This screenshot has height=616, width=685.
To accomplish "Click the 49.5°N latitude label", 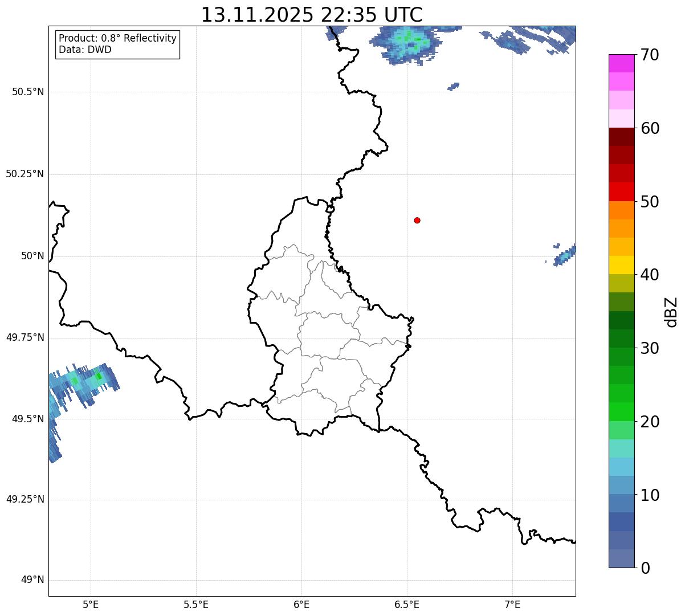I will (x=28, y=419).
